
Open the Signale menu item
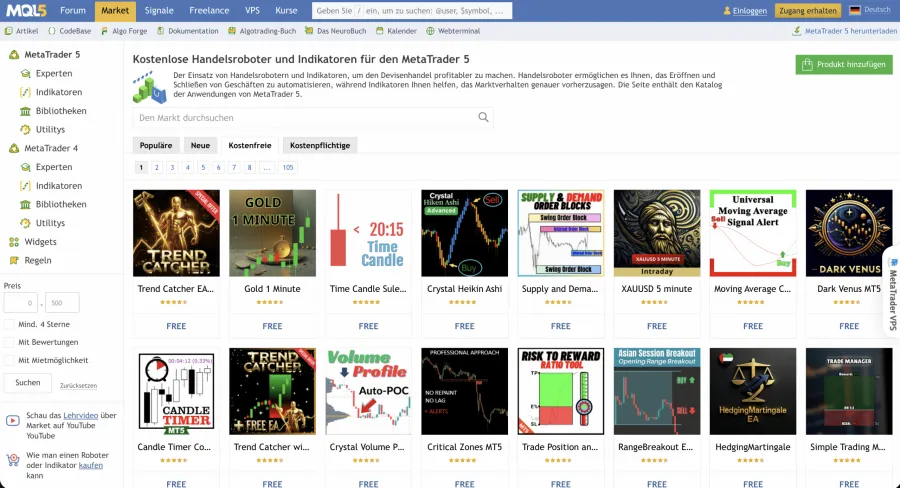coord(159,10)
